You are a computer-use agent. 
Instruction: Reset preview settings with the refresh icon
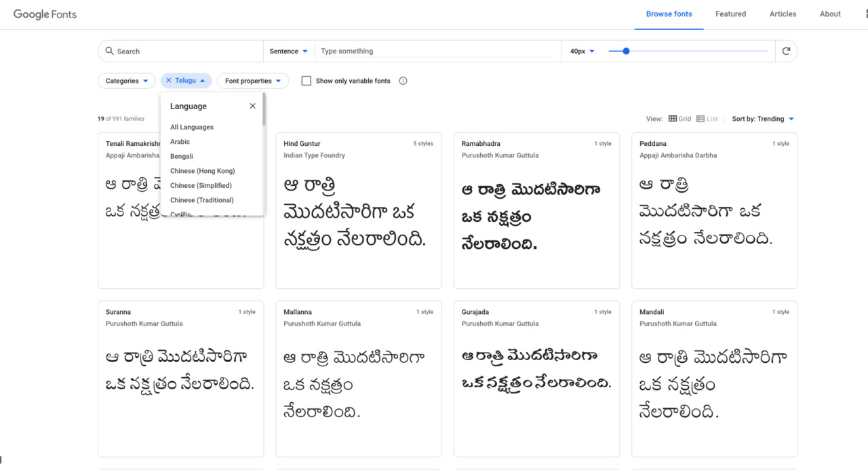(x=786, y=51)
